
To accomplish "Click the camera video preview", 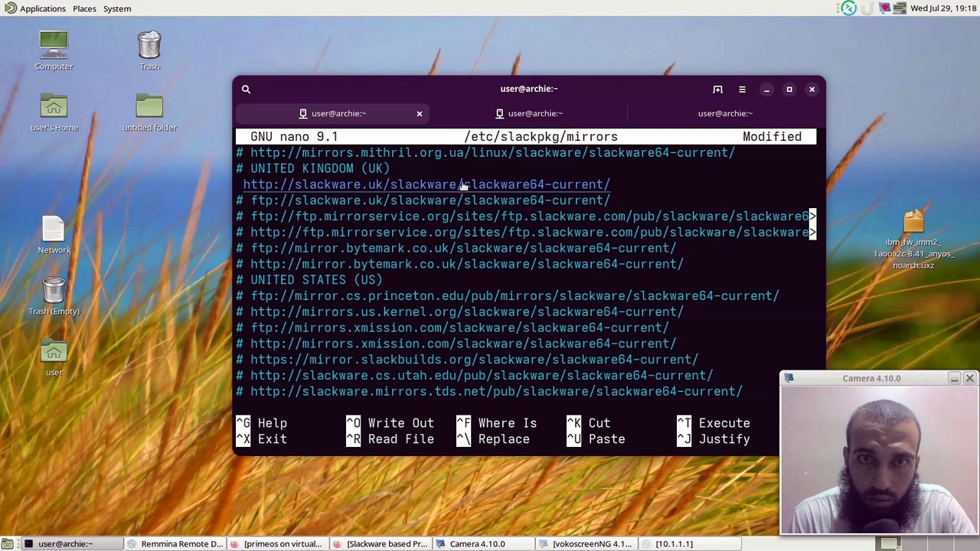I will [879, 460].
